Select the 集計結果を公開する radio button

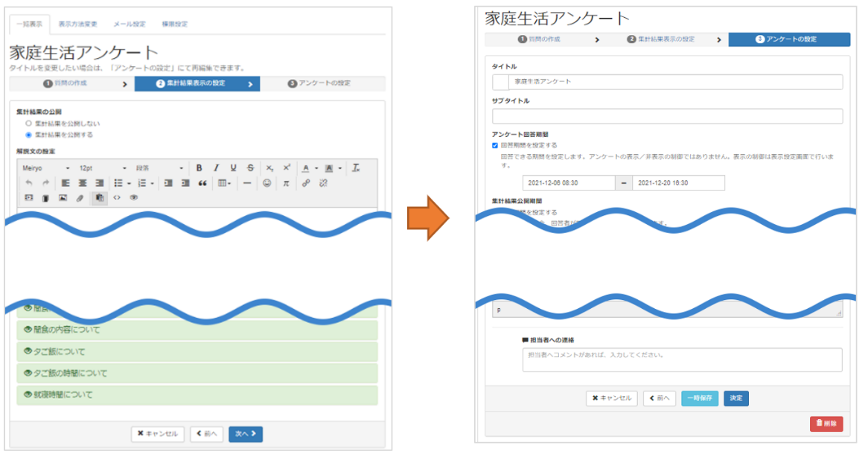click(29, 135)
